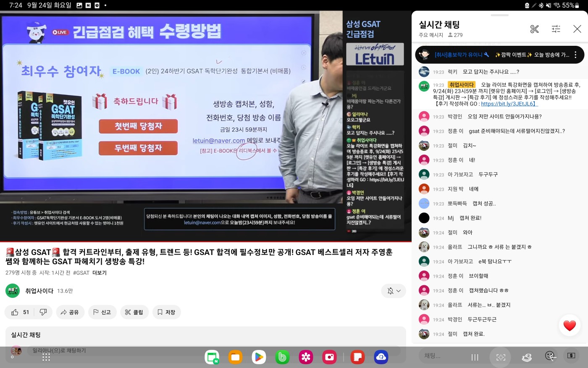
Task: Open the Play Store from taskbar
Action: (259, 357)
